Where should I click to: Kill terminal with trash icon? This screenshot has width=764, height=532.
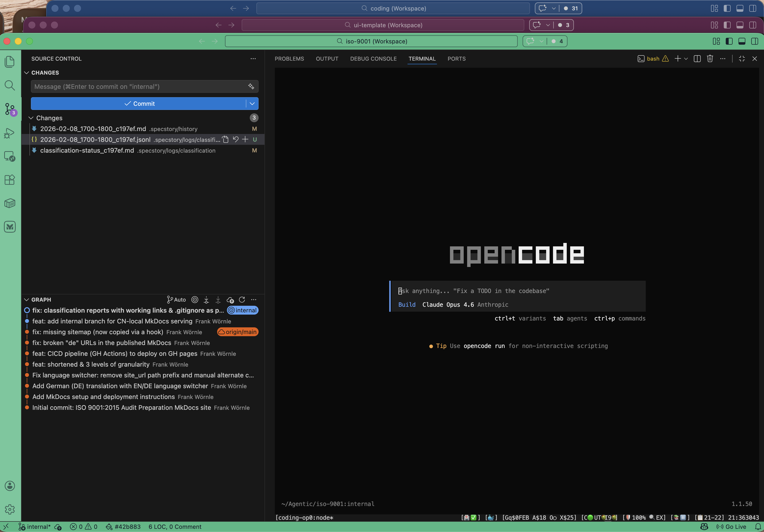click(x=710, y=59)
